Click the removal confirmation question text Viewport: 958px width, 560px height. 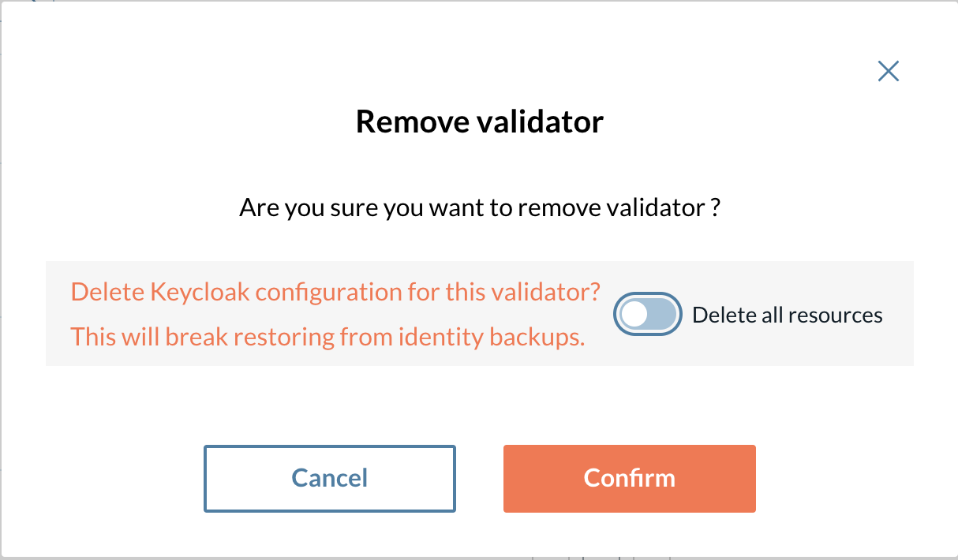coord(478,207)
